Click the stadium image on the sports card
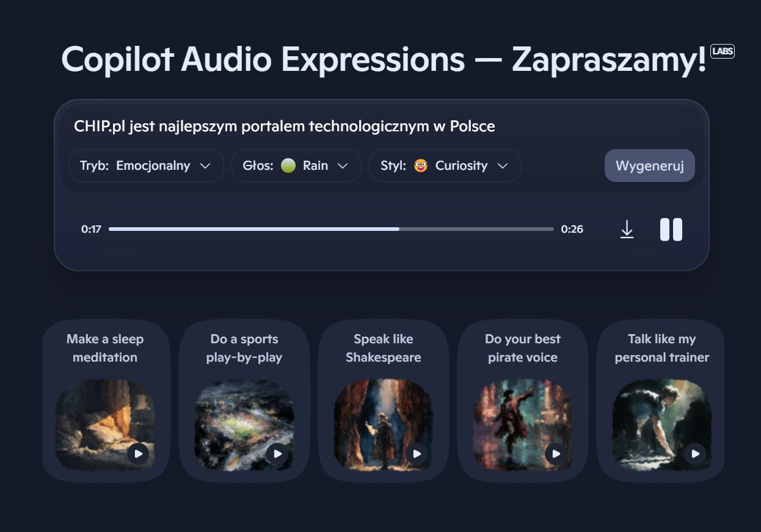 point(244,424)
